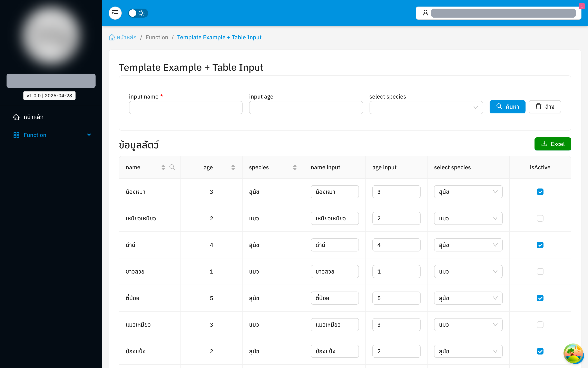Image resolution: width=588 pixels, height=368 pixels.
Task: Edit age input in ขาวสวย row
Action: pos(396,271)
